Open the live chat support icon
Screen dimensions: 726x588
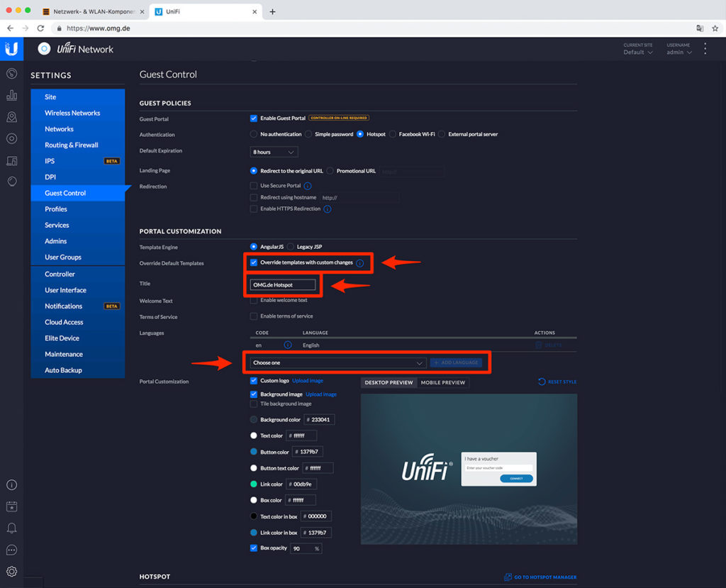(11, 550)
